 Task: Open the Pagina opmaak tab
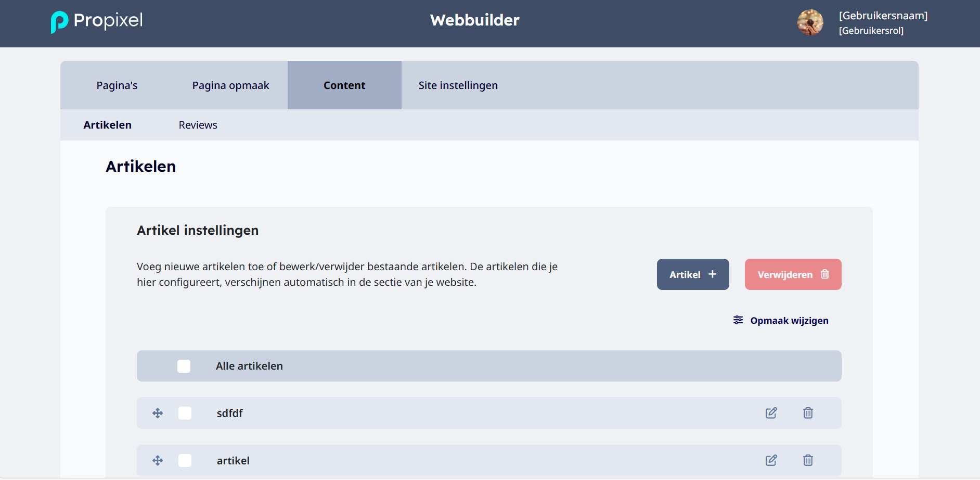[x=230, y=85]
